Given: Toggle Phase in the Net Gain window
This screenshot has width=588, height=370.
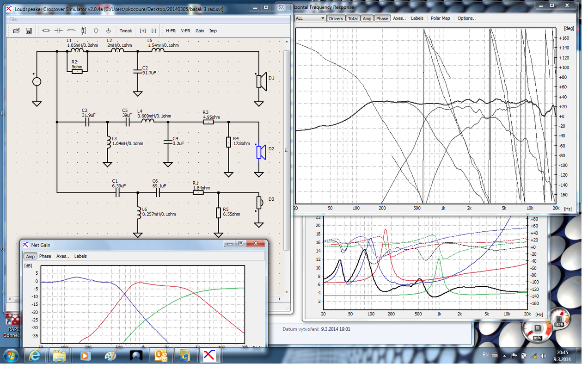Looking at the screenshot, I should pos(45,256).
